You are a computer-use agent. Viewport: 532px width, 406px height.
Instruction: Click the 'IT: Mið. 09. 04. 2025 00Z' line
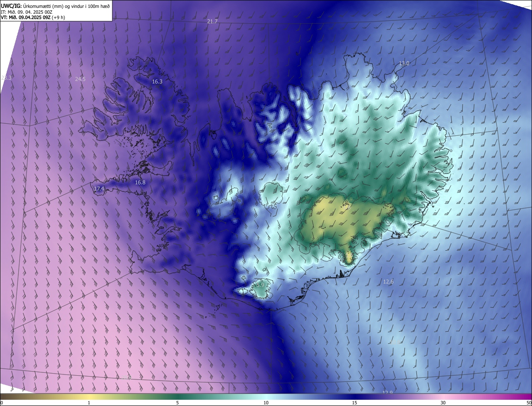click(x=26, y=12)
